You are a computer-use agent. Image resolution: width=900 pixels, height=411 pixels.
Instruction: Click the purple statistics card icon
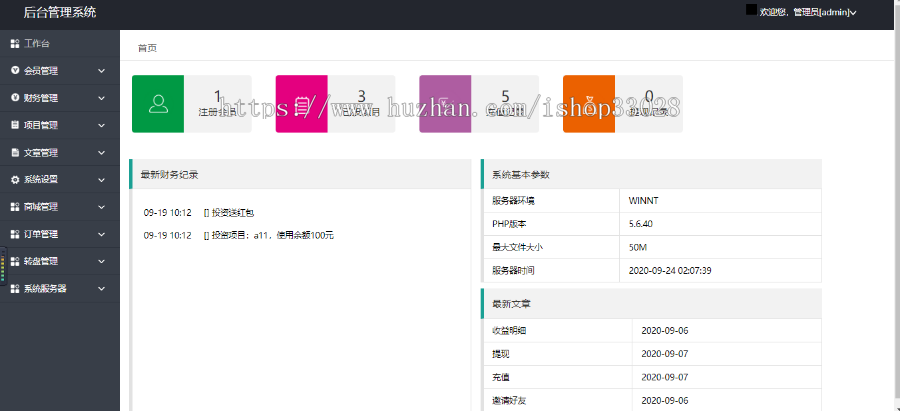click(x=445, y=104)
